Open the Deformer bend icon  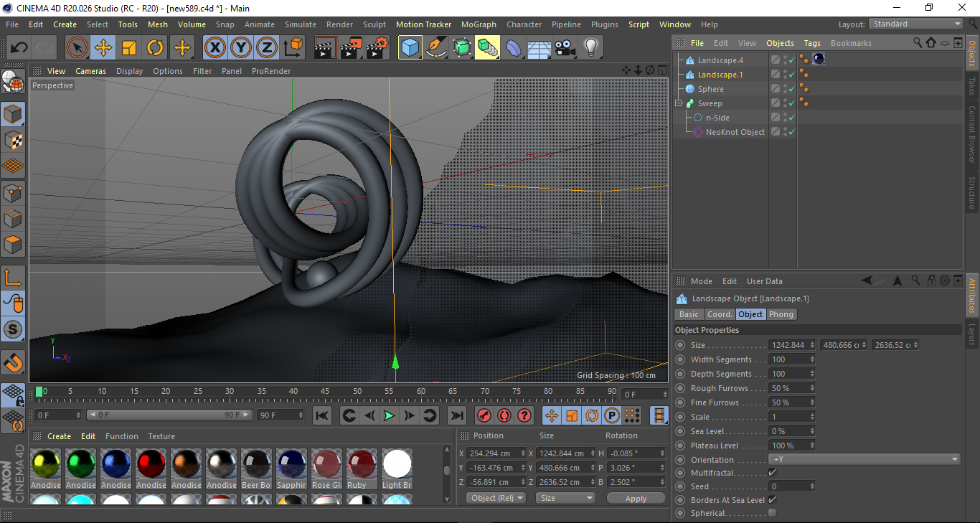[x=514, y=48]
